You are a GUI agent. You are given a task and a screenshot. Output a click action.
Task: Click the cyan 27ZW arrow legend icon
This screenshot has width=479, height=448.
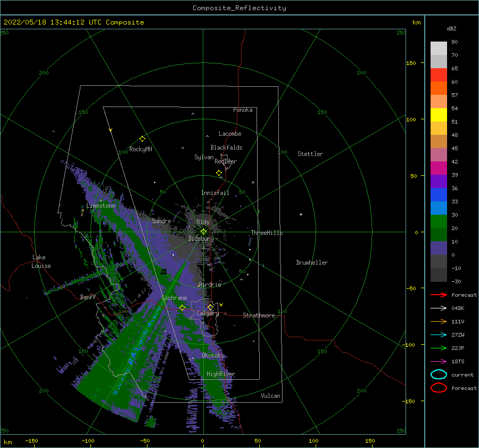439,335
